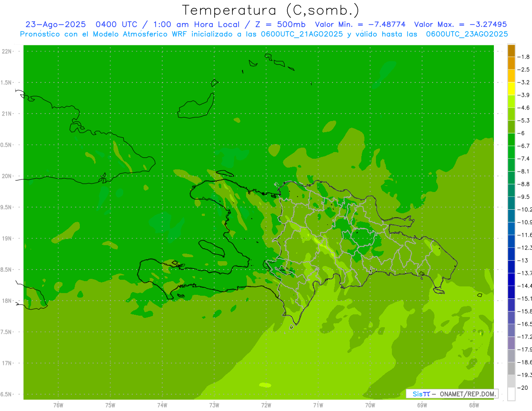Click the '22N' latitude label
Screen dimensions: 532x411
click(x=7, y=51)
